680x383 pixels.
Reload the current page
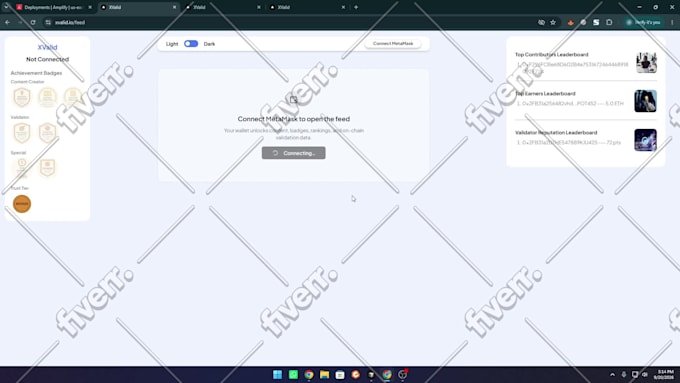click(x=33, y=22)
